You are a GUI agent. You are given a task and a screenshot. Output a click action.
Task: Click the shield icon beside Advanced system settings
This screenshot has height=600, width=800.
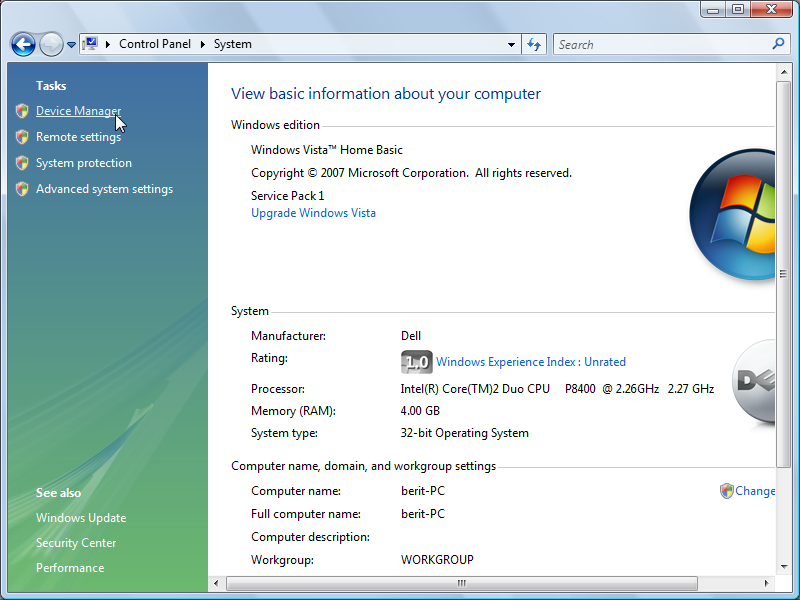(22, 189)
